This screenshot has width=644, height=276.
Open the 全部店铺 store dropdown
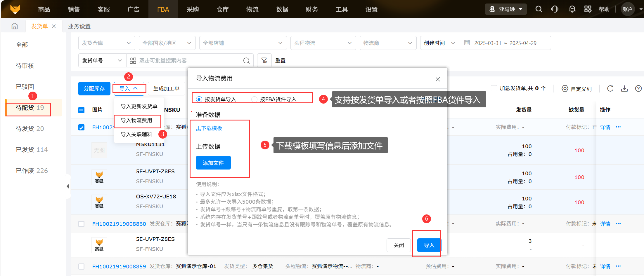pyautogui.click(x=243, y=43)
